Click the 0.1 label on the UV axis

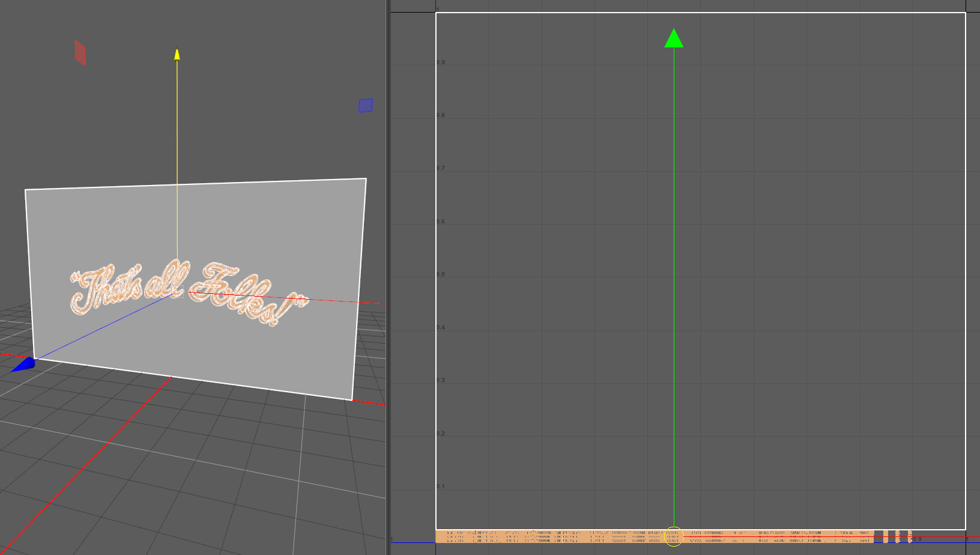coord(441,487)
